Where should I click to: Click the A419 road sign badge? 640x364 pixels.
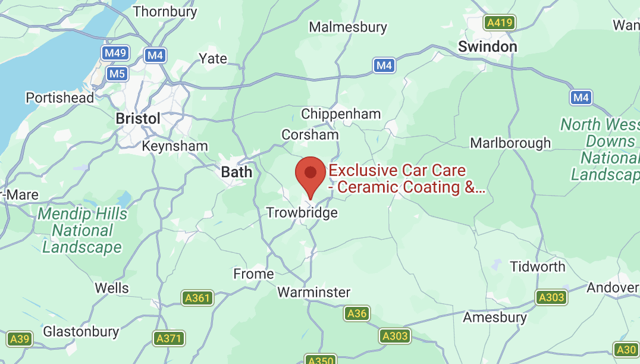[500, 23]
